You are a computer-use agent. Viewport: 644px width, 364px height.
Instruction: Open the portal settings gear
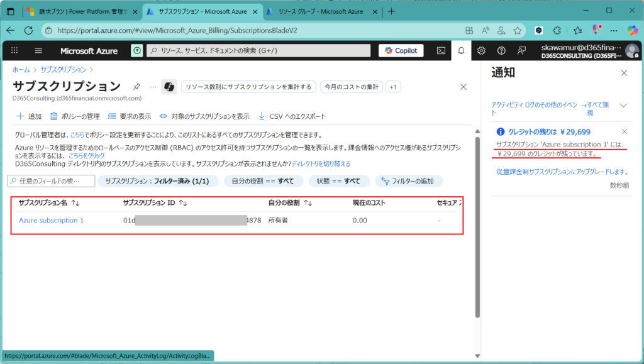(x=481, y=50)
